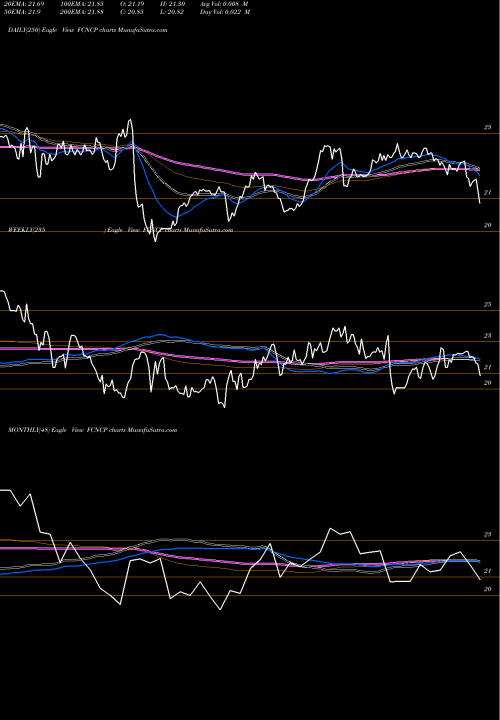The height and width of the screenshot is (720, 500).
Task: Click the 20 axis label on daily chart
Action: [487, 225]
